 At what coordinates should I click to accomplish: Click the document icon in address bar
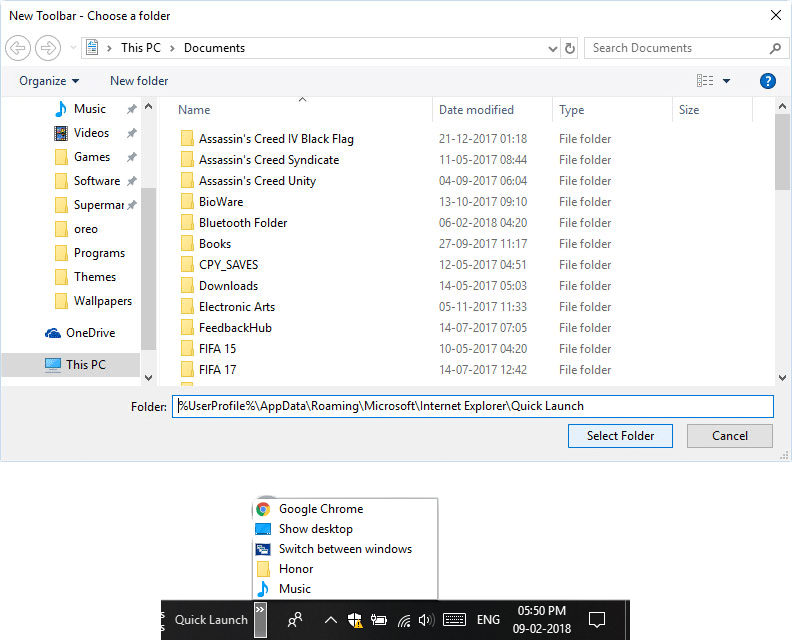point(92,47)
